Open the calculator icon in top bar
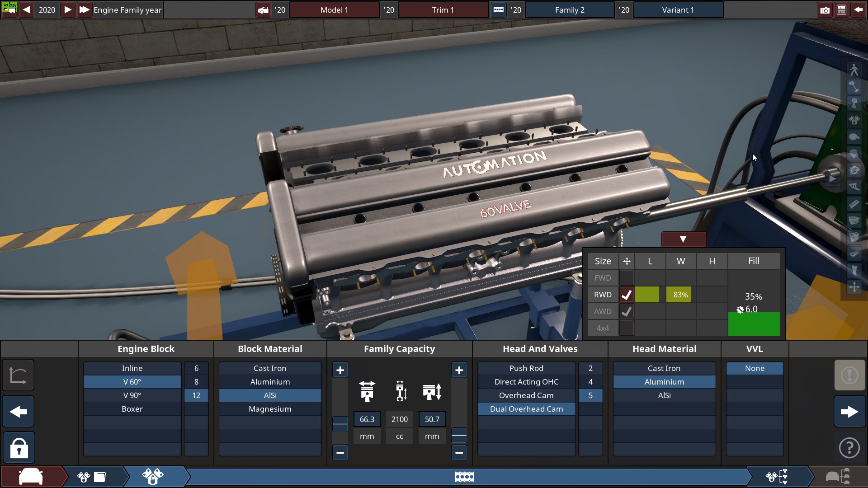 pyautogui.click(x=841, y=10)
